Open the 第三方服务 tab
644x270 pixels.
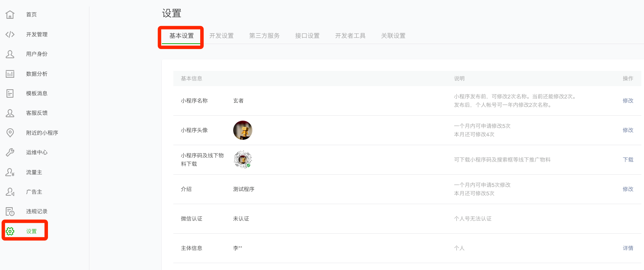pyautogui.click(x=264, y=36)
